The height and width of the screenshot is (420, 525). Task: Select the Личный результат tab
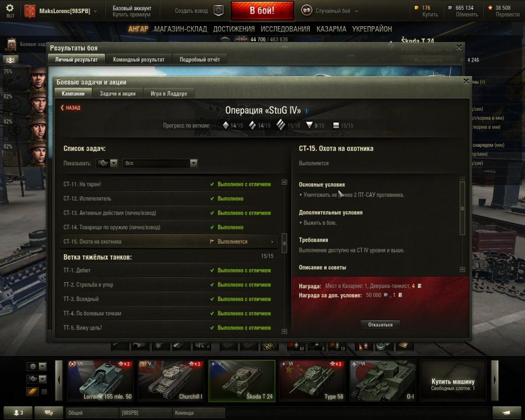[77, 59]
